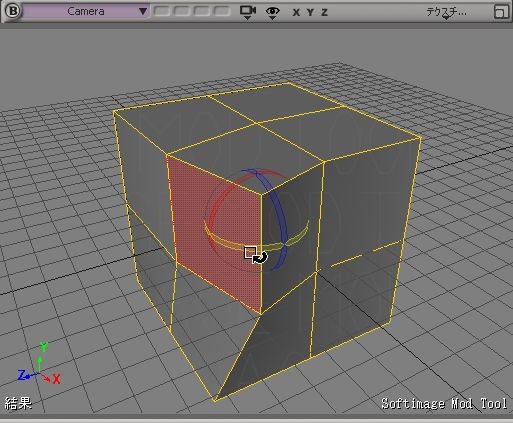Click the 結果 label
Image resolution: width=513 pixels, height=423 pixels.
(x=18, y=403)
